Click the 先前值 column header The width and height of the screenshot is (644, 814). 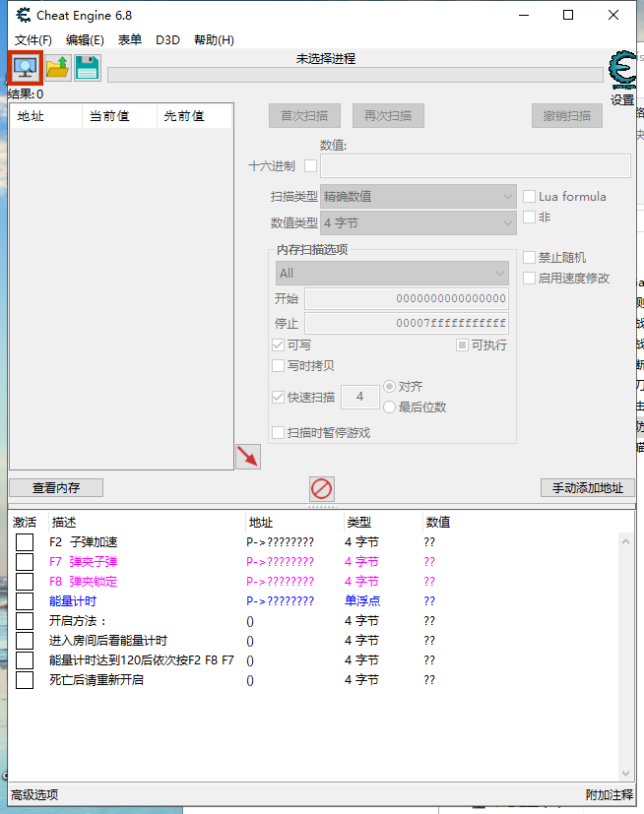point(194,116)
